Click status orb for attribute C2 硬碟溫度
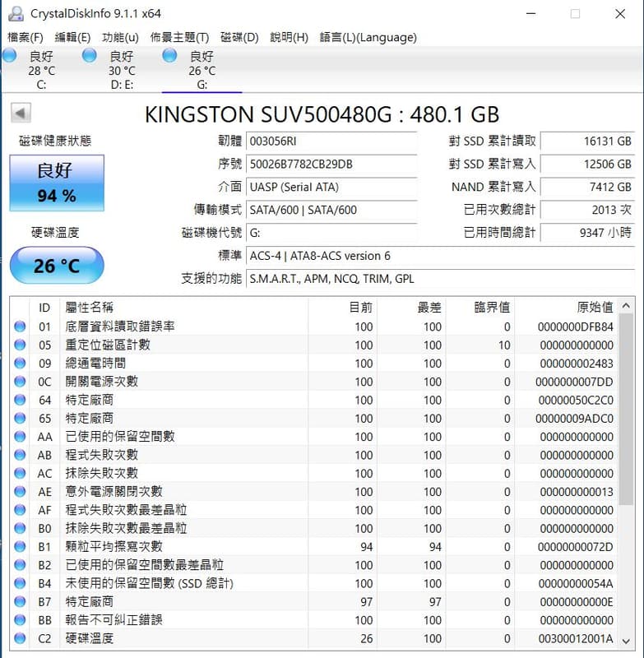644x658 pixels. click(20, 638)
